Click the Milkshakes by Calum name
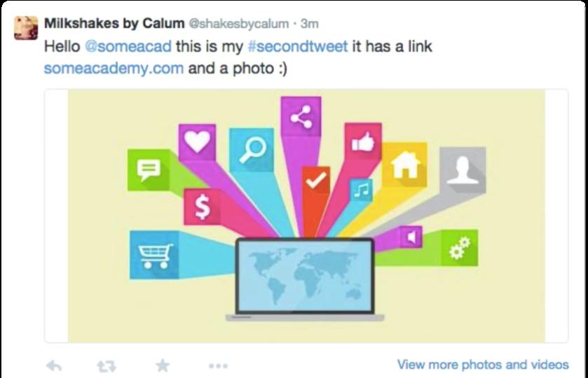The image size is (588, 378). (x=114, y=23)
